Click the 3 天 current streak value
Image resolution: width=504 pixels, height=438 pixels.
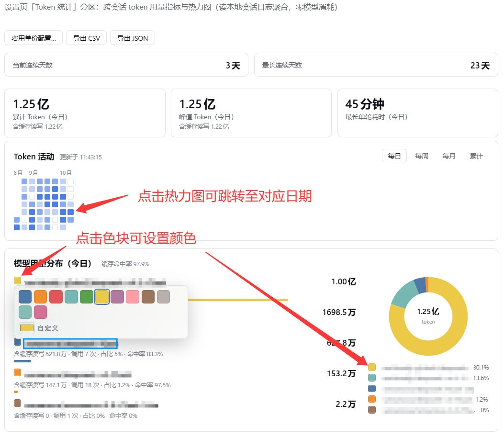[233, 66]
